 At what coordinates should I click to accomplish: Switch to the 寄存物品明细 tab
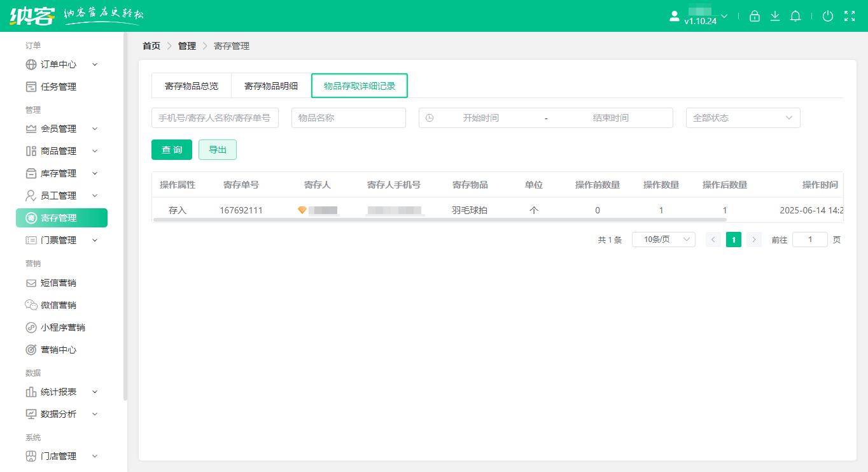(x=270, y=85)
